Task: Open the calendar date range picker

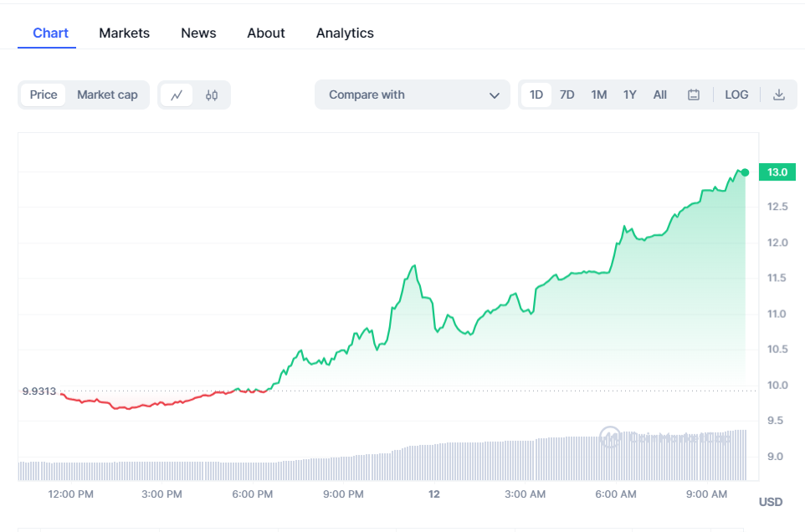Action: (x=694, y=95)
